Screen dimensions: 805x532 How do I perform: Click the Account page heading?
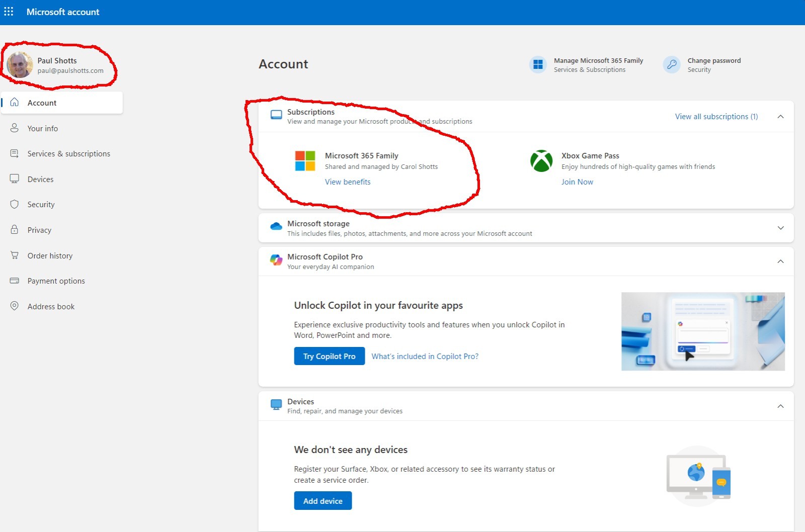pyautogui.click(x=283, y=64)
